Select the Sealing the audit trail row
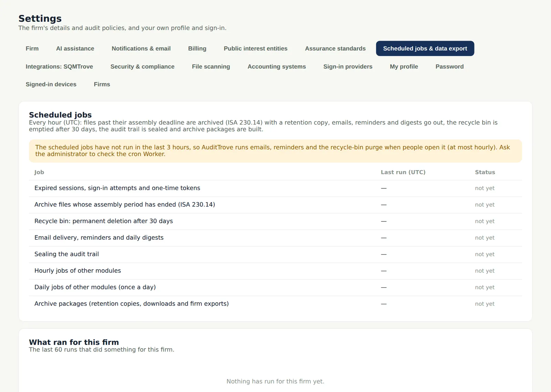 (275, 254)
